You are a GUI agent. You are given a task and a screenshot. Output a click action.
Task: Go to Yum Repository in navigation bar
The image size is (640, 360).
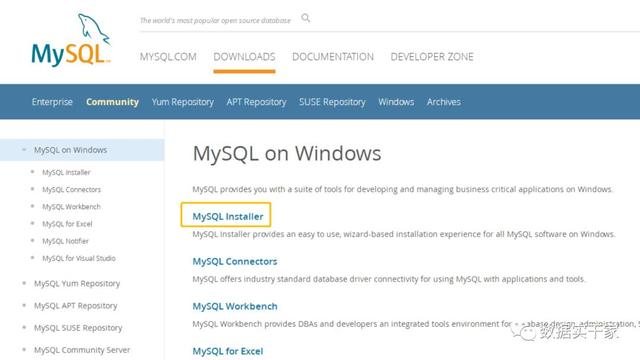pos(182,102)
